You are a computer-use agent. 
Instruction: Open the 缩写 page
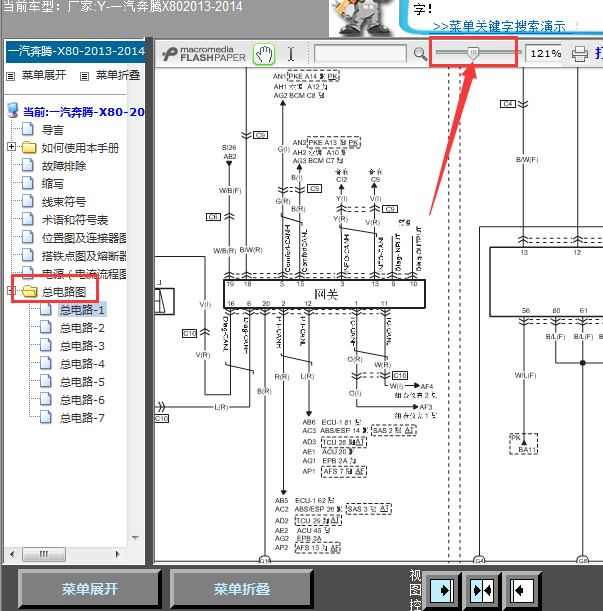click(53, 184)
